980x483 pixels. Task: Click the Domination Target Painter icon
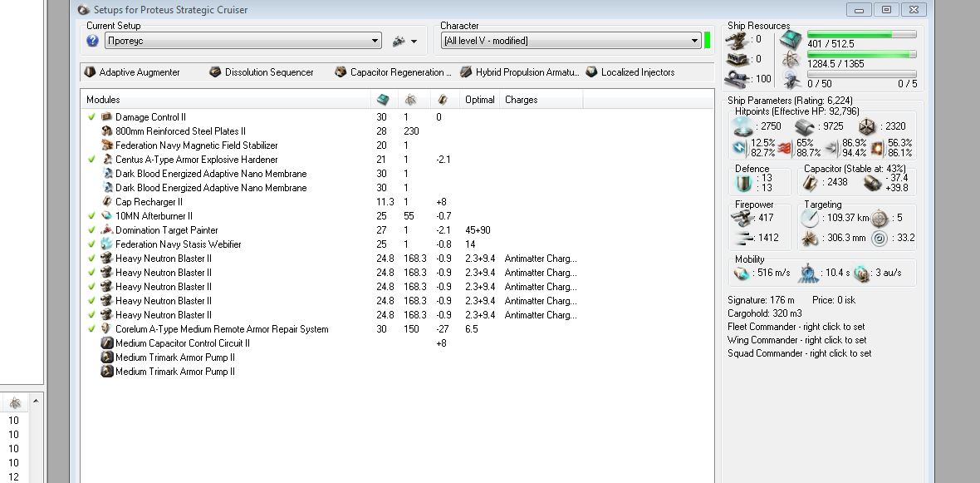point(106,230)
